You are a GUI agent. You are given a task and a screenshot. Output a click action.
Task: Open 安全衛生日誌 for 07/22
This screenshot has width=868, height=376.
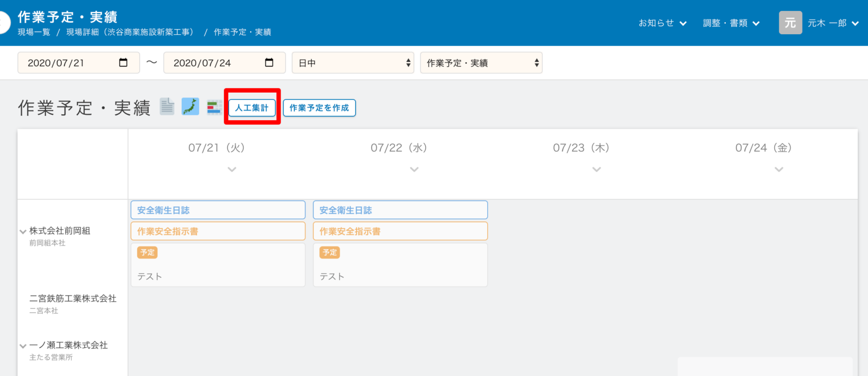[400, 210]
